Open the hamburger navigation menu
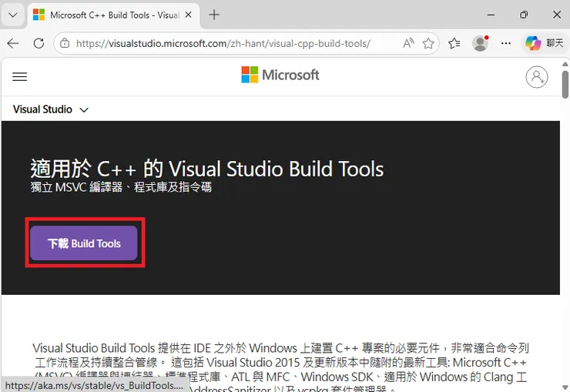 pyautogui.click(x=19, y=77)
